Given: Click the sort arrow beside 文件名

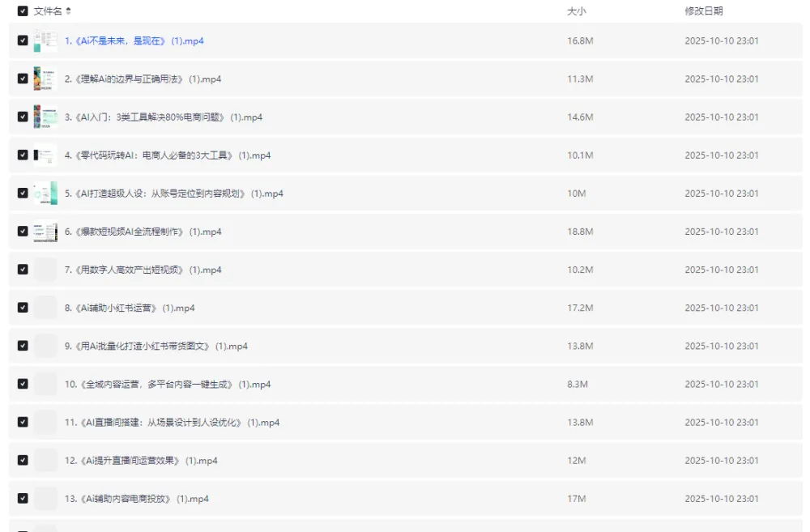Looking at the screenshot, I should click(68, 11).
